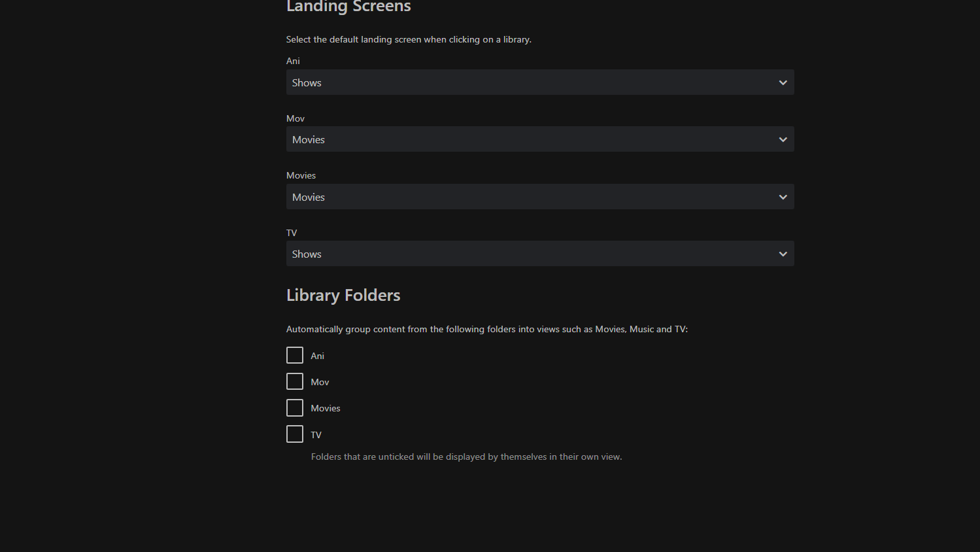The width and height of the screenshot is (980, 552).
Task: Click the chevron on the Movies dropdown
Action: (x=783, y=197)
